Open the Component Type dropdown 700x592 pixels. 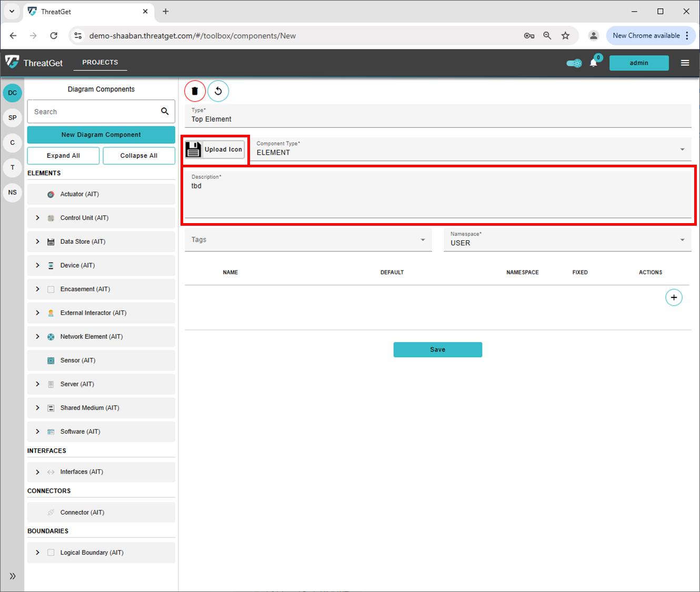click(x=682, y=149)
